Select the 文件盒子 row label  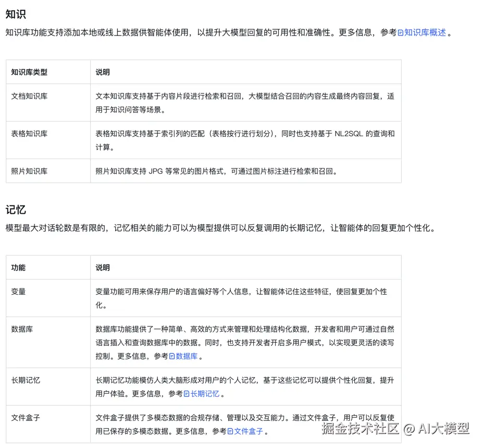coord(25,417)
